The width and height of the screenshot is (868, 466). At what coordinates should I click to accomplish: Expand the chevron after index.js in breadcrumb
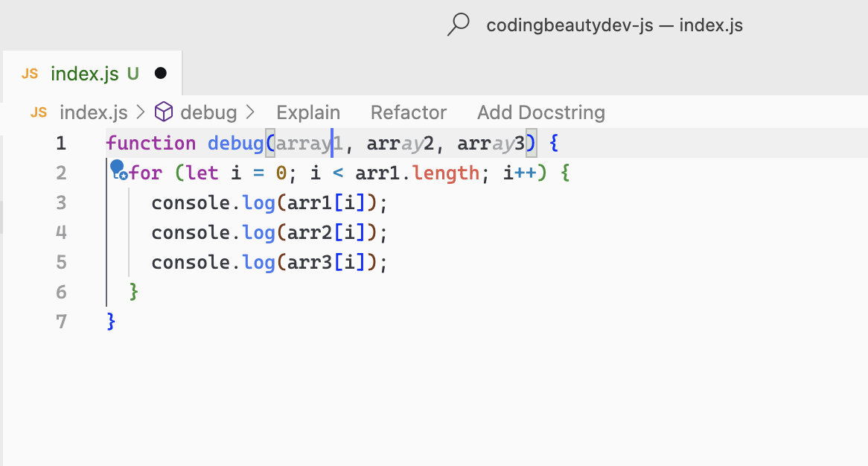point(141,112)
